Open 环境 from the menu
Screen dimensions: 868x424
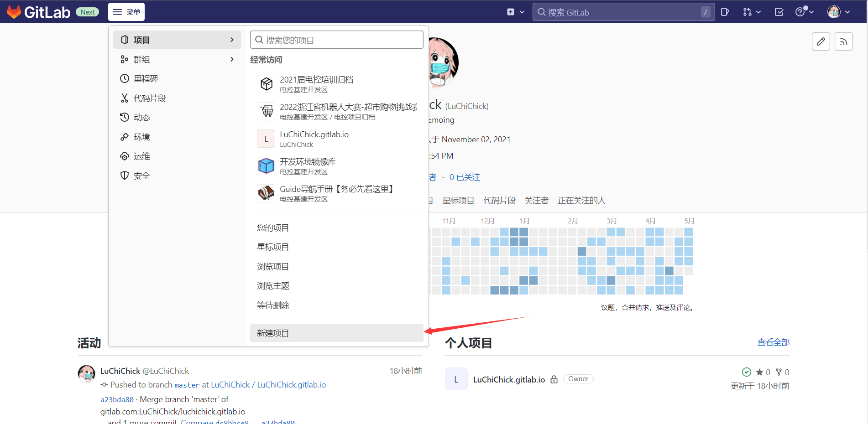(x=177, y=137)
